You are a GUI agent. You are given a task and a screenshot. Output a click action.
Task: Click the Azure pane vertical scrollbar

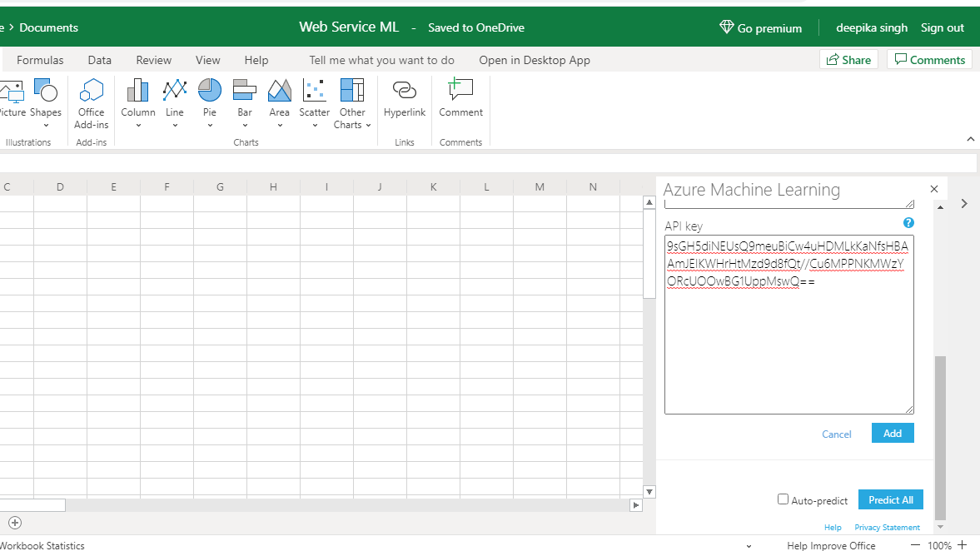[x=940, y=437]
